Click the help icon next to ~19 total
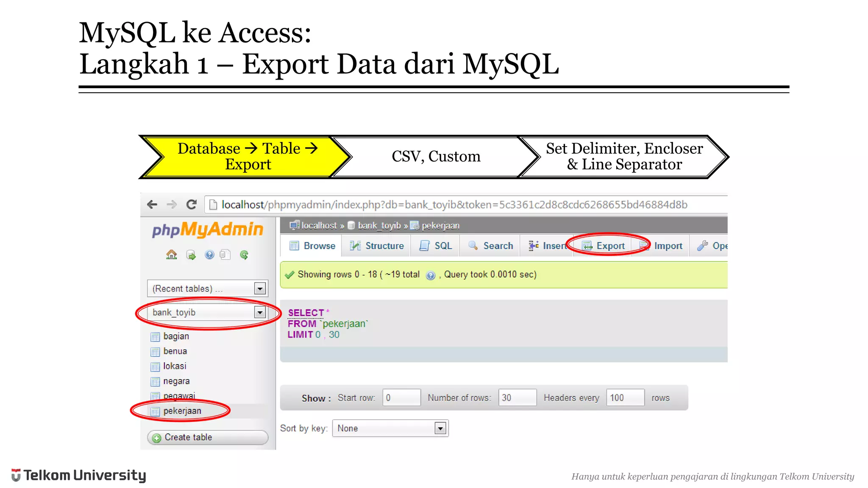The height and width of the screenshot is (488, 868). [x=431, y=275]
